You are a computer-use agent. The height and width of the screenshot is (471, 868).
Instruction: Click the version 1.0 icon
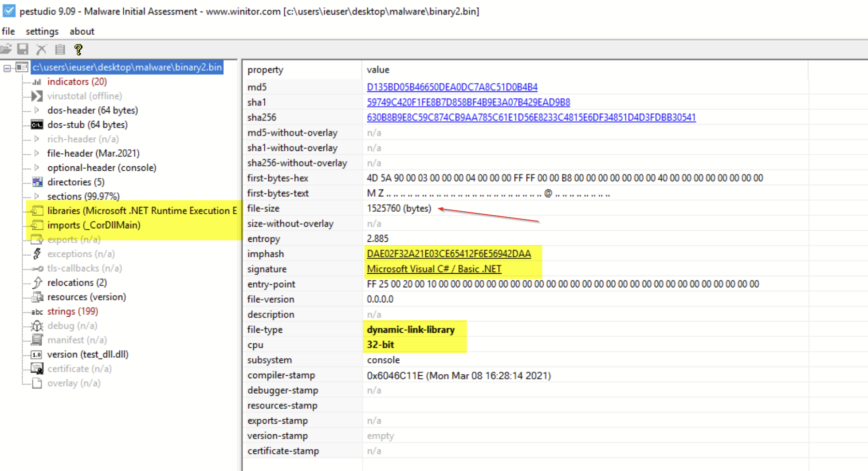coord(37,354)
